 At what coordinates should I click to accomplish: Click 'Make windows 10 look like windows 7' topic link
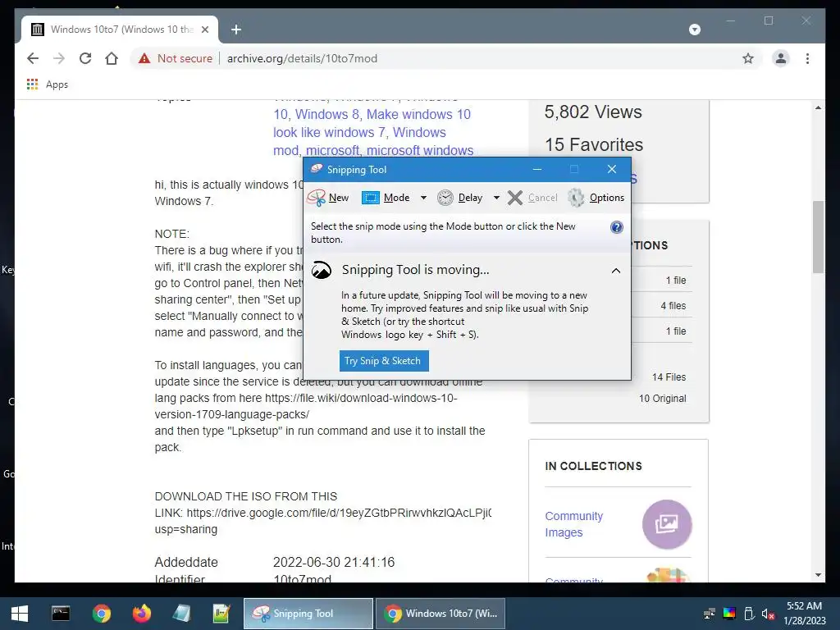tap(372, 123)
